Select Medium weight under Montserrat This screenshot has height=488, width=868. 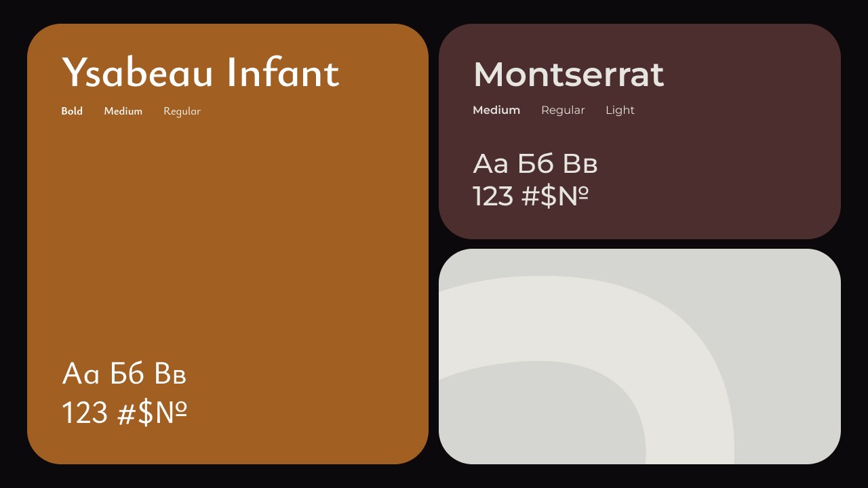click(496, 110)
